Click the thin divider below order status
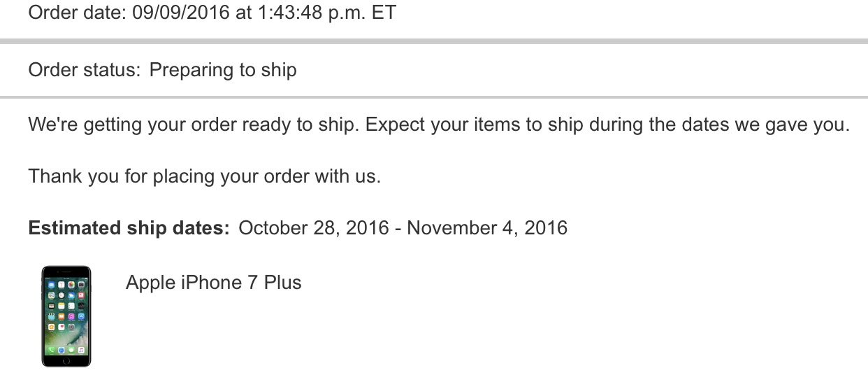The image size is (868, 375). click(x=434, y=97)
